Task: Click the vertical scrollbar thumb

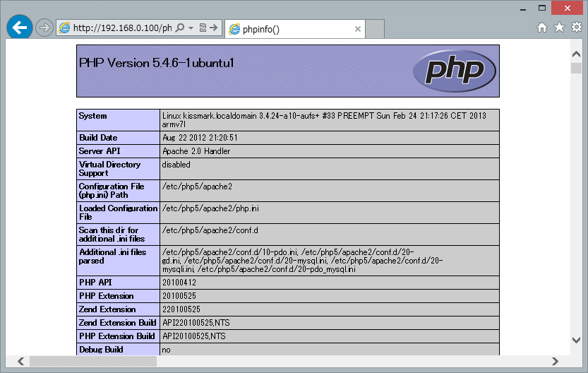Action: (x=577, y=68)
